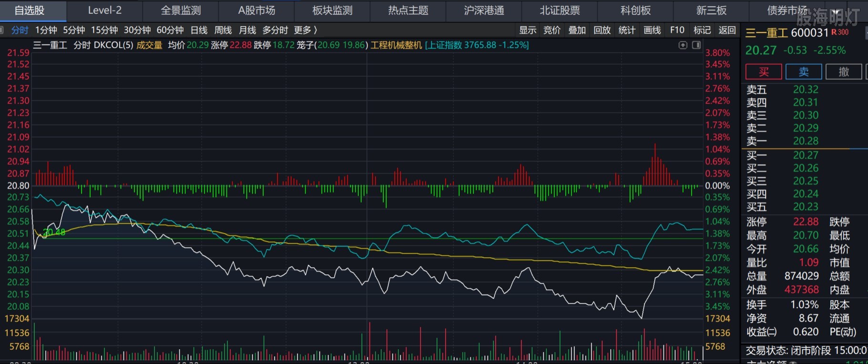The image size is (868, 364).
Task: Go to the 科创板 tab
Action: click(x=635, y=10)
